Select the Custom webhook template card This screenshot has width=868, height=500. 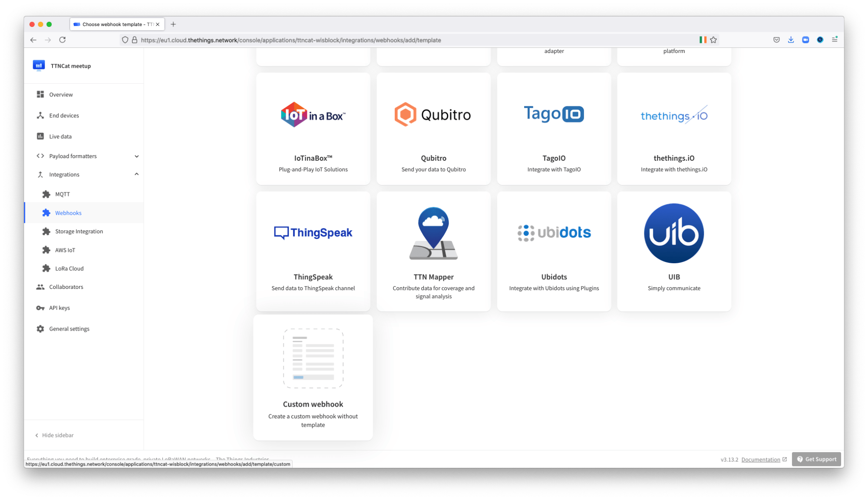pos(313,377)
